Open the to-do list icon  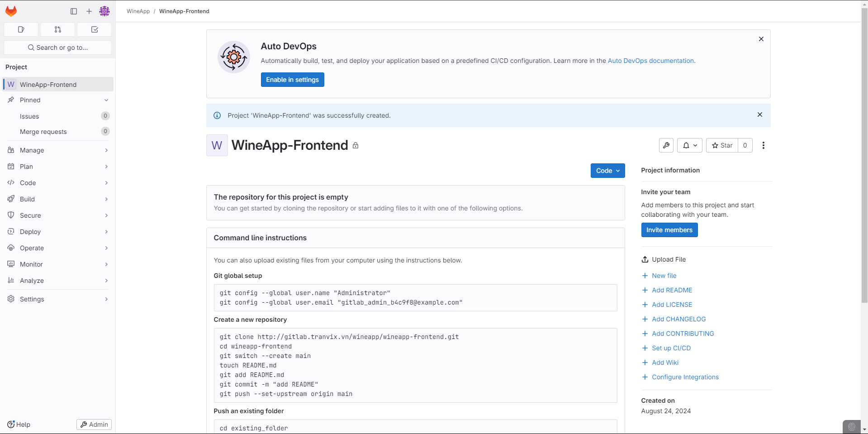coord(95,29)
